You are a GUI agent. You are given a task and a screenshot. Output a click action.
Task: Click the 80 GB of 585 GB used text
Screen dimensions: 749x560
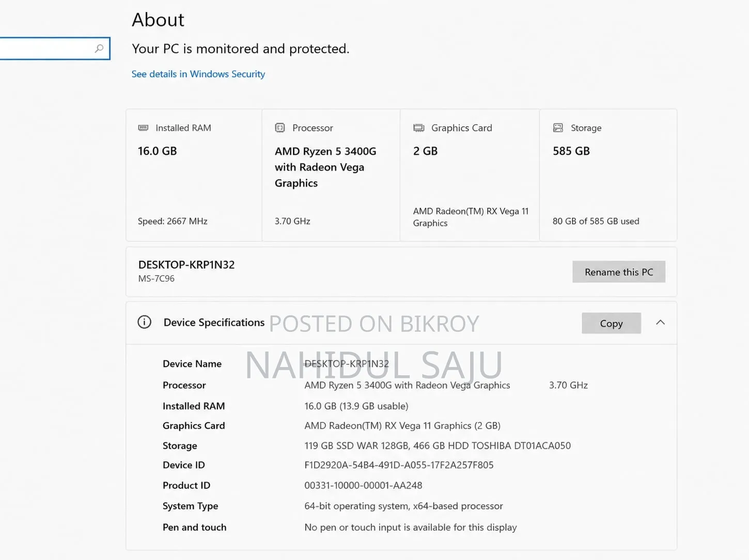(x=596, y=221)
